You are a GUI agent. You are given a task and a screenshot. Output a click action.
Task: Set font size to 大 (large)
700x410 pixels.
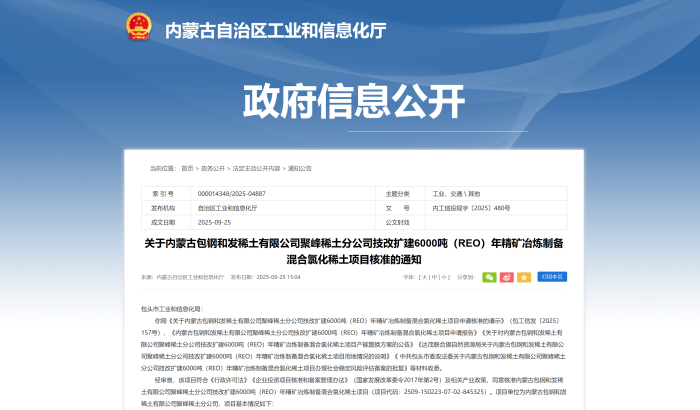pos(425,276)
